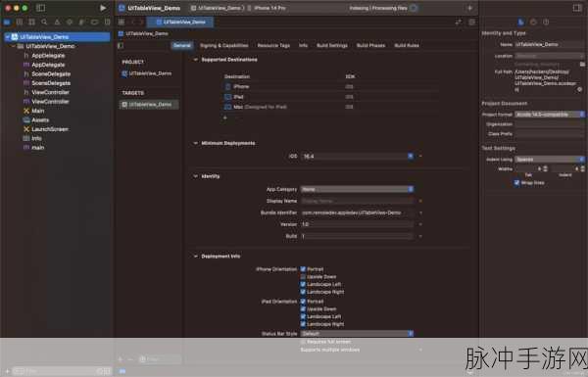Image resolution: width=588 pixels, height=377 pixels.
Task: Collapse the Deployment Info section
Action: click(x=195, y=257)
